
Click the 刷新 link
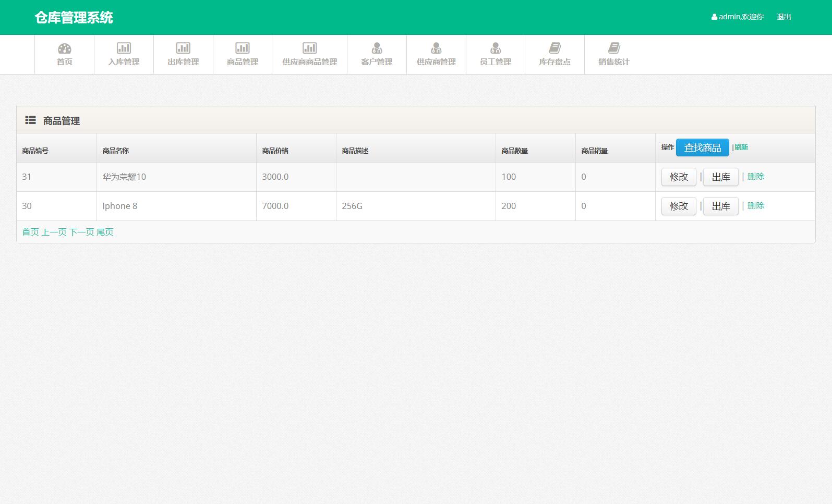coord(741,147)
